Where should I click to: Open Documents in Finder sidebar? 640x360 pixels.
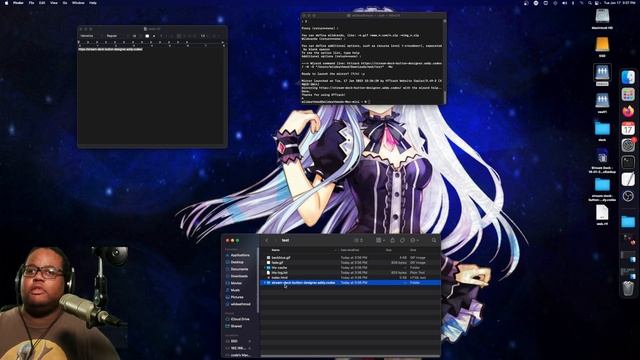point(239,269)
